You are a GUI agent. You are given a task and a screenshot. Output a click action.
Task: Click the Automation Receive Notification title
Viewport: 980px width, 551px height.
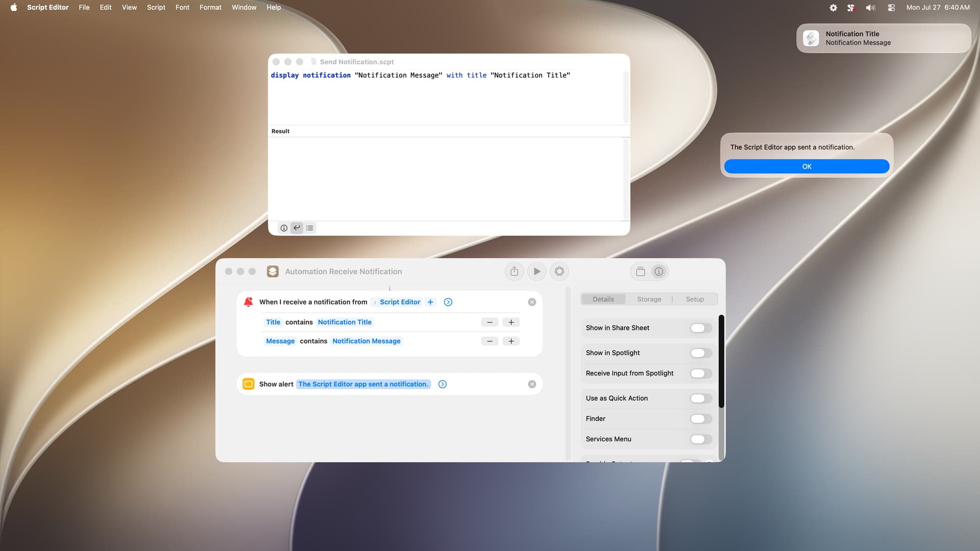coord(344,271)
